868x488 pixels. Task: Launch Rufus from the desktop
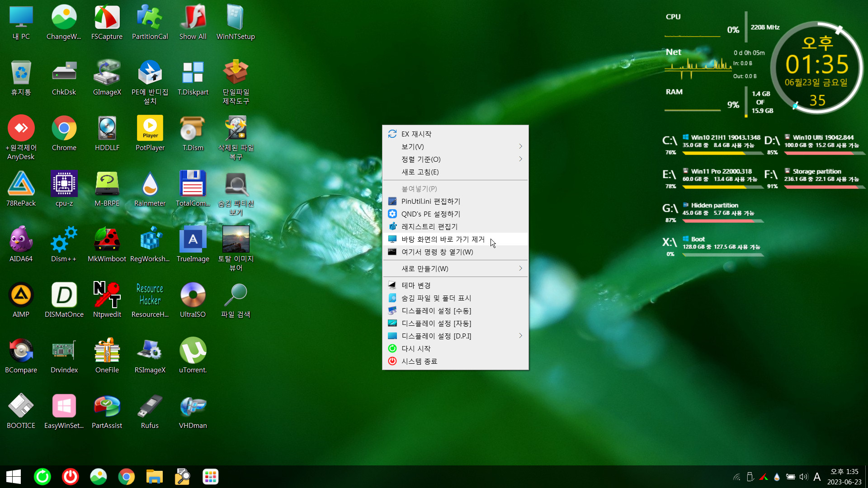point(150,411)
